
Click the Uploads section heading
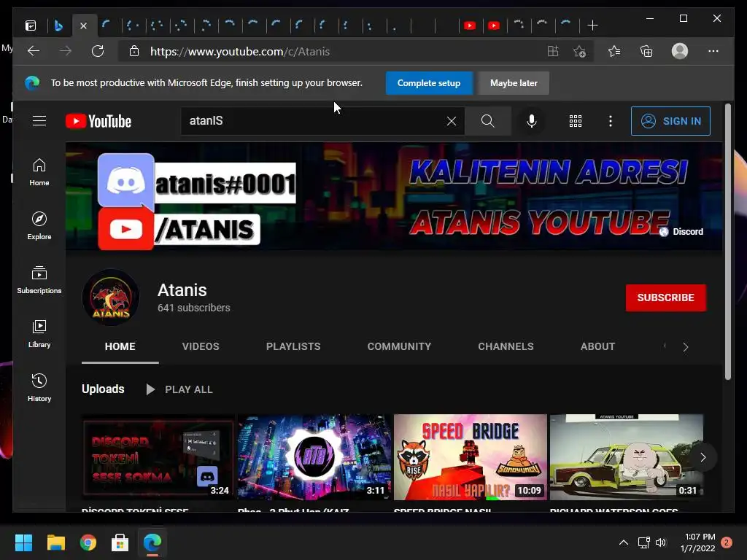click(x=103, y=389)
